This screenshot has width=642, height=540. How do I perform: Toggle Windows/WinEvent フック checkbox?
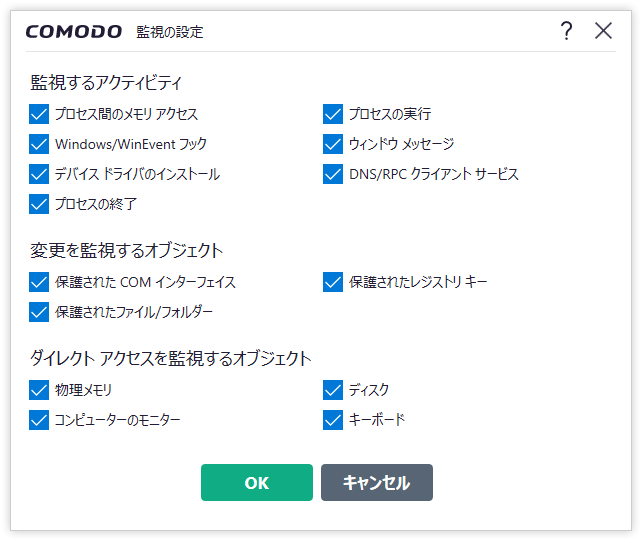point(39,144)
